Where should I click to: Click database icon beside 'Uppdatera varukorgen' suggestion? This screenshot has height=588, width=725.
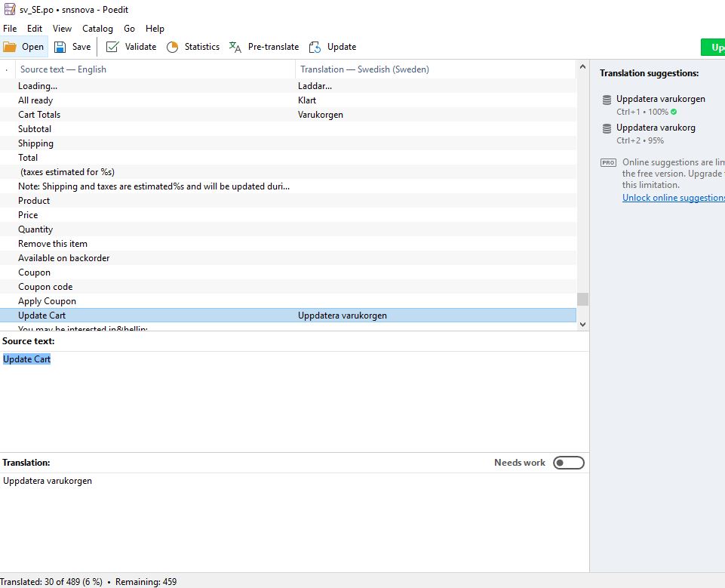click(607, 100)
